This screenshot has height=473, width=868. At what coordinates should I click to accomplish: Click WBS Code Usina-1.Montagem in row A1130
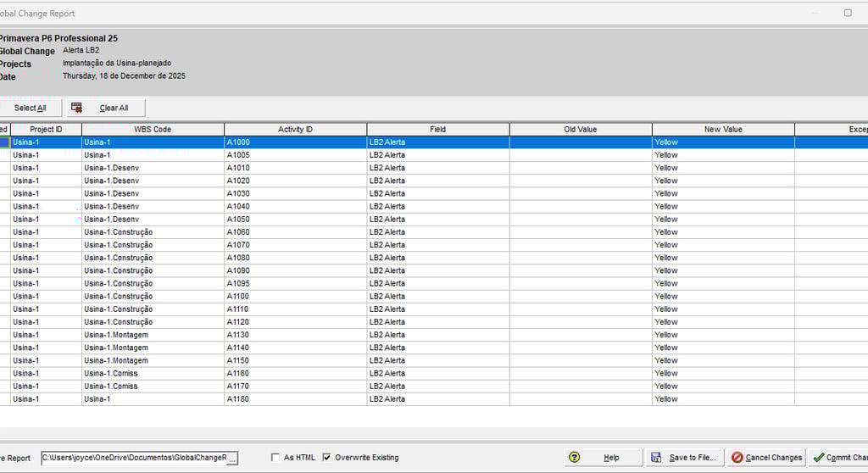click(x=153, y=335)
